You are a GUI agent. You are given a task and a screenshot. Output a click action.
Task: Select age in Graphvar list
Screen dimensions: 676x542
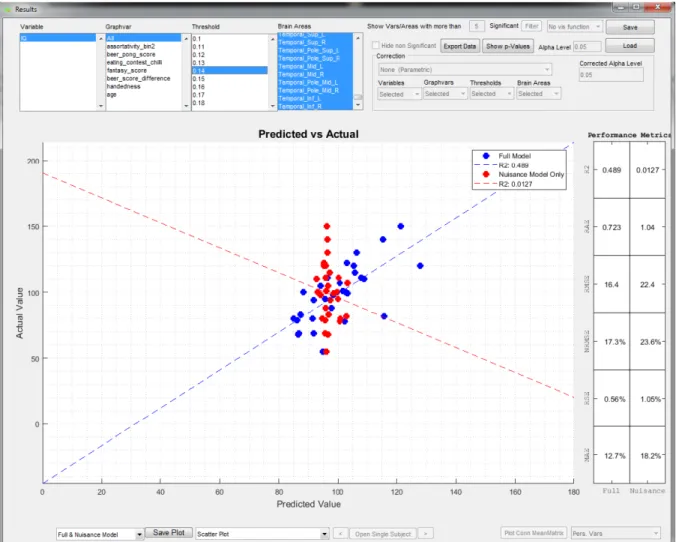pyautogui.click(x=144, y=94)
